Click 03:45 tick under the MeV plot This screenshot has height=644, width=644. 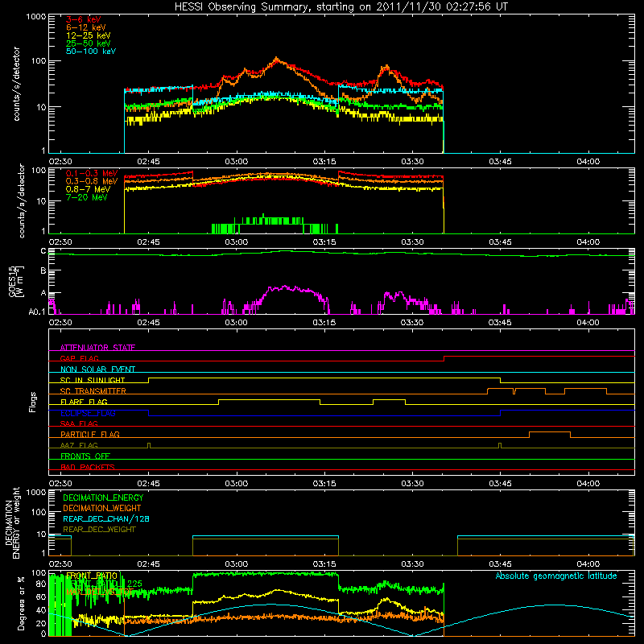(500, 242)
